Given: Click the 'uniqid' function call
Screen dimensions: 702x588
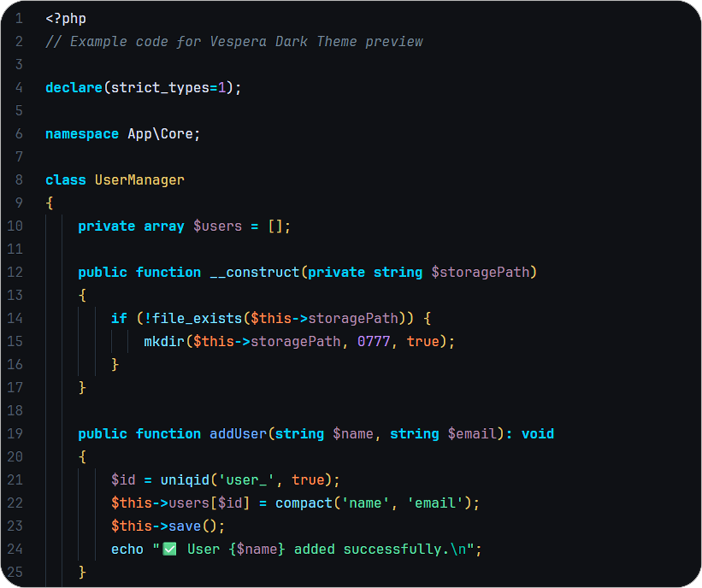Looking at the screenshot, I should [185, 480].
